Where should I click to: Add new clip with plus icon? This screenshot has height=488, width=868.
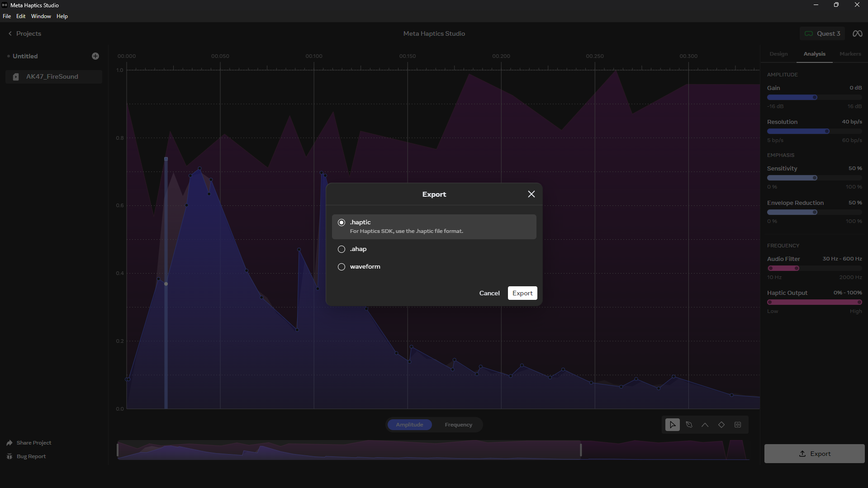click(x=95, y=56)
